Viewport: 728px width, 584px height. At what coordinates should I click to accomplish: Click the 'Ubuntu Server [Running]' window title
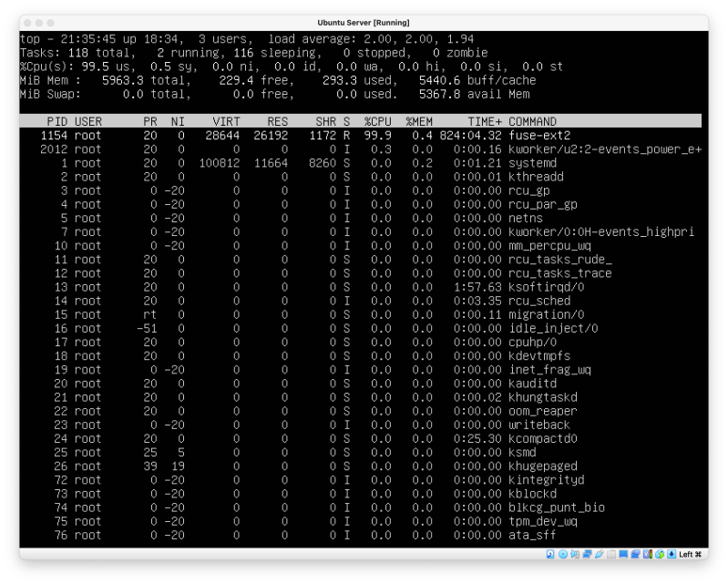point(364,23)
